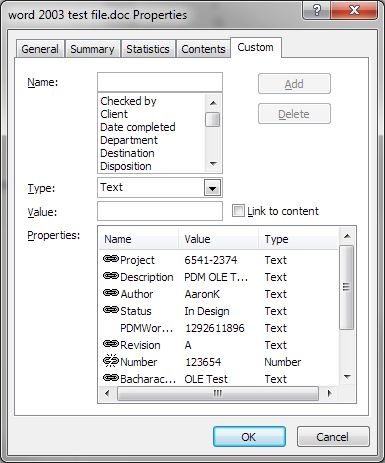
Task: Click into the Name input field
Action: click(160, 82)
